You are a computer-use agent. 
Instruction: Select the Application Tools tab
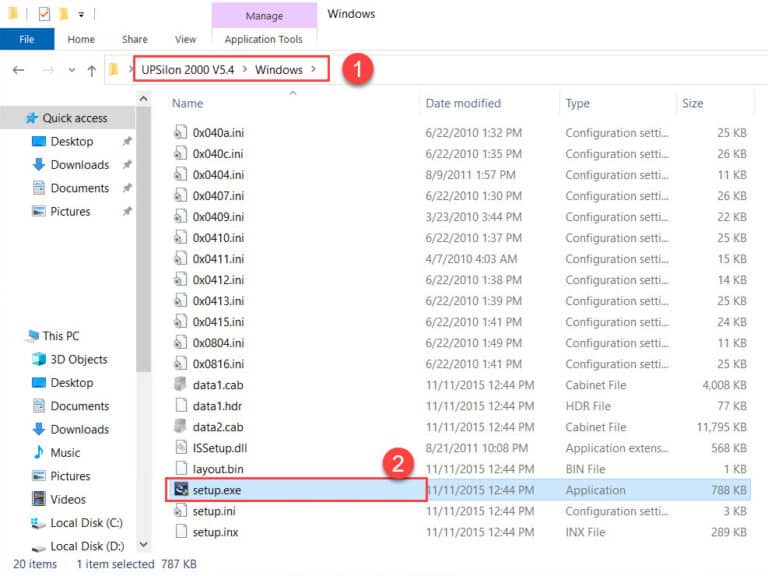(x=264, y=39)
